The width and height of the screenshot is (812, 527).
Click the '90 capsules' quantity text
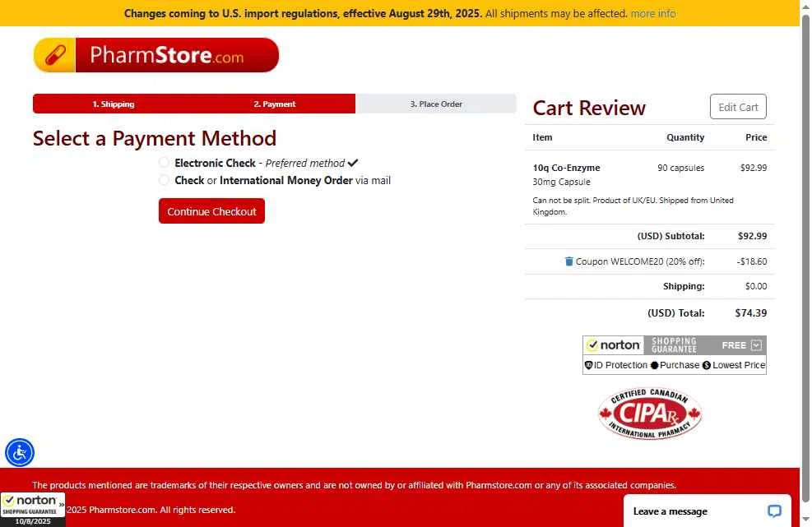point(680,168)
